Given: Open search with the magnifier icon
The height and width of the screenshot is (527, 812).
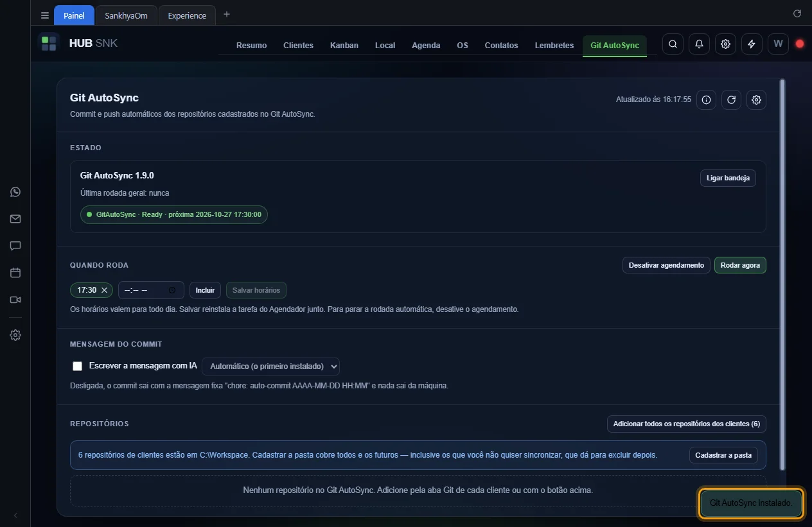Looking at the screenshot, I should tap(673, 44).
